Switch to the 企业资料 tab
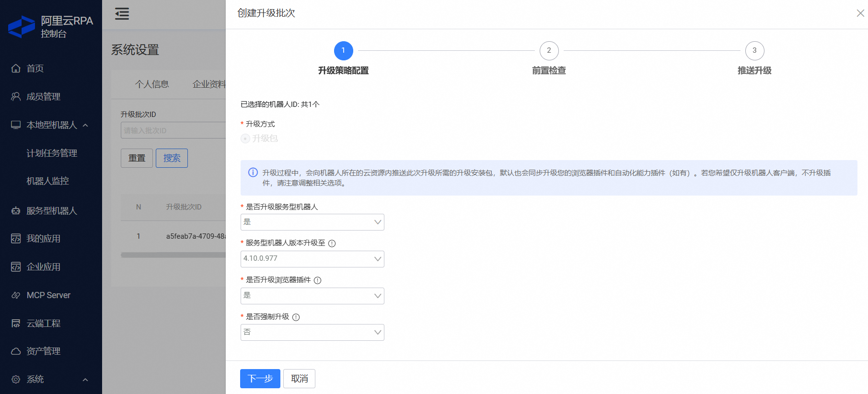Screen dimensions: 868x394 [209, 84]
